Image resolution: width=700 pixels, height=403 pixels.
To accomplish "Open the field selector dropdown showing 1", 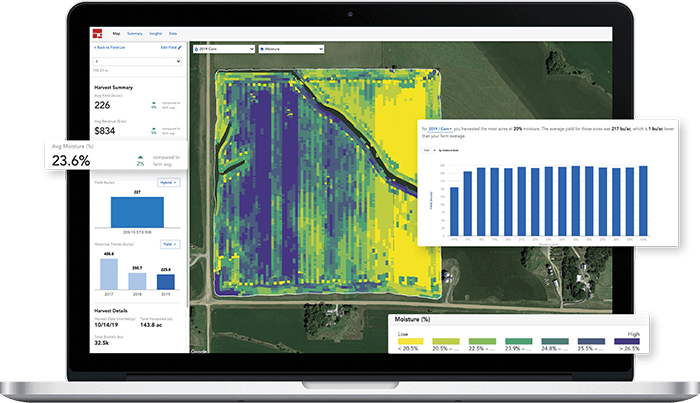I will [137, 60].
